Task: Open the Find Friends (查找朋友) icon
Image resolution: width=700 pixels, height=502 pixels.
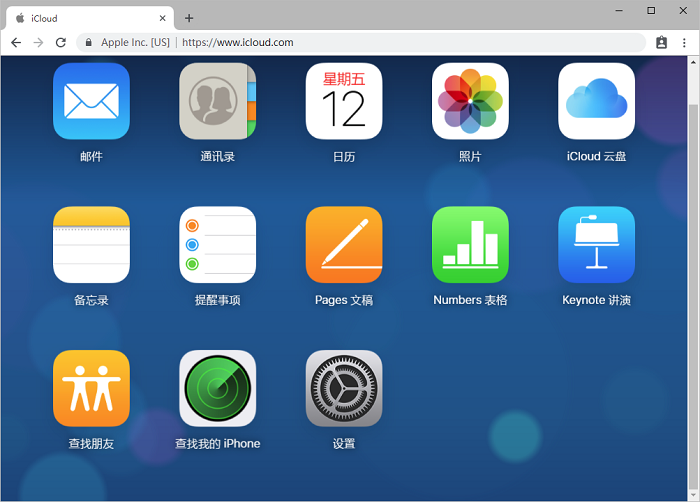Action: [x=91, y=389]
